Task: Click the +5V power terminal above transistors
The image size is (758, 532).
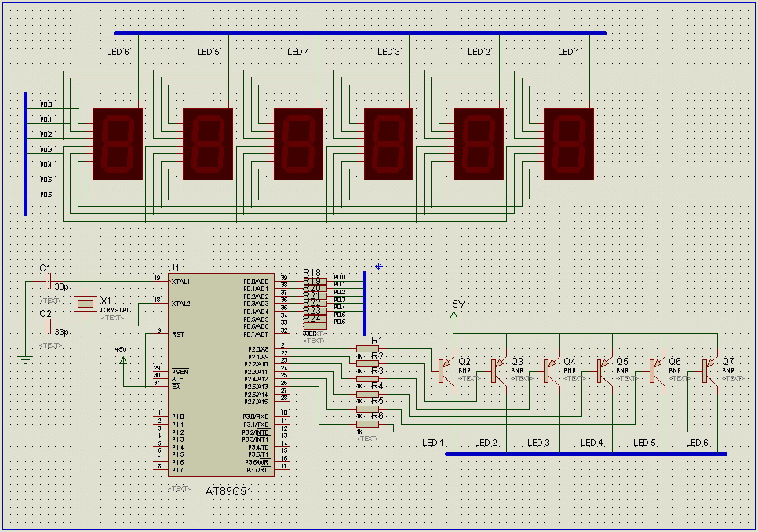Action: [x=454, y=315]
